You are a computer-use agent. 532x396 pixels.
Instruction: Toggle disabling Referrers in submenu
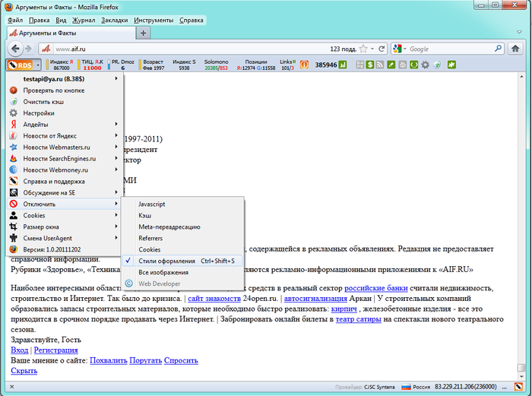point(182,238)
